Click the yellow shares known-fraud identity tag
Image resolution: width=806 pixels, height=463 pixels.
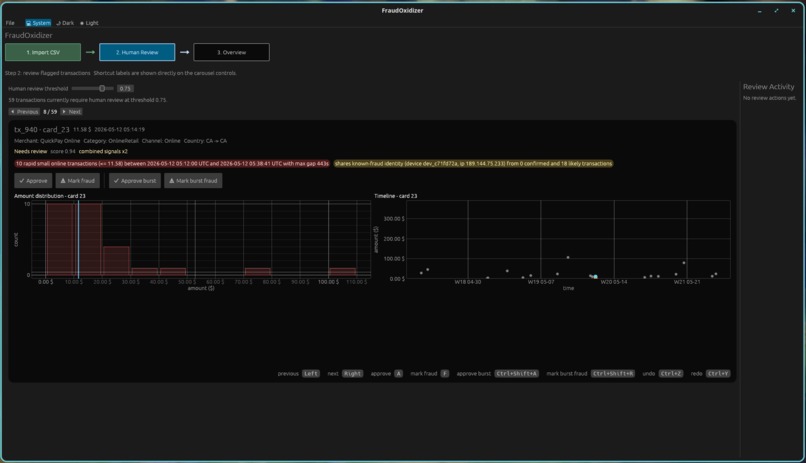coord(473,163)
